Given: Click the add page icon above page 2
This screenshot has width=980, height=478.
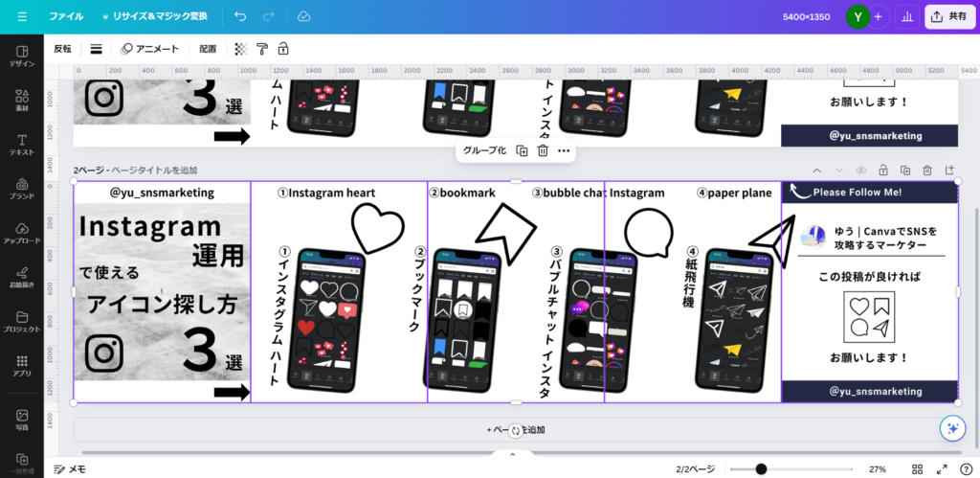Looking at the screenshot, I should pyautogui.click(x=949, y=171).
